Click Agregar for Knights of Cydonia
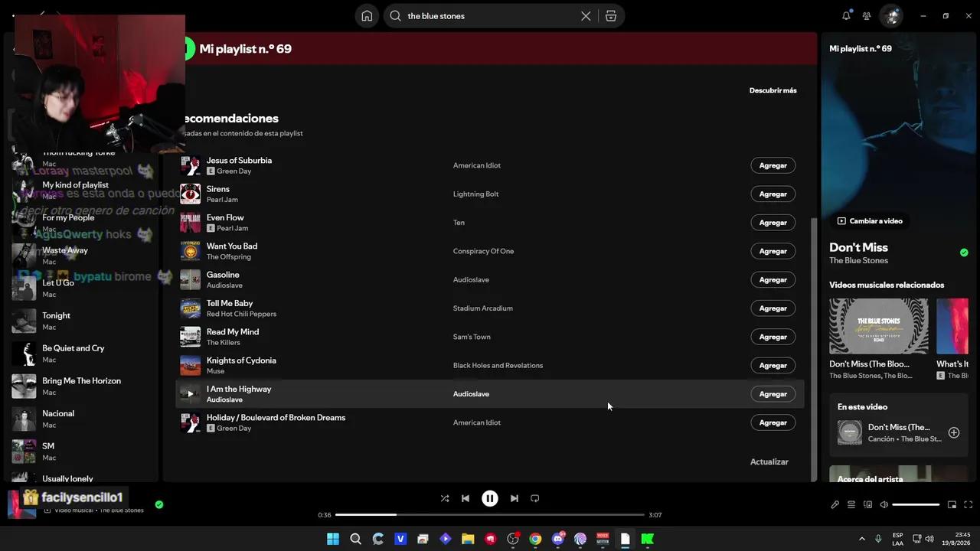The width and height of the screenshot is (980, 551). [x=773, y=366]
